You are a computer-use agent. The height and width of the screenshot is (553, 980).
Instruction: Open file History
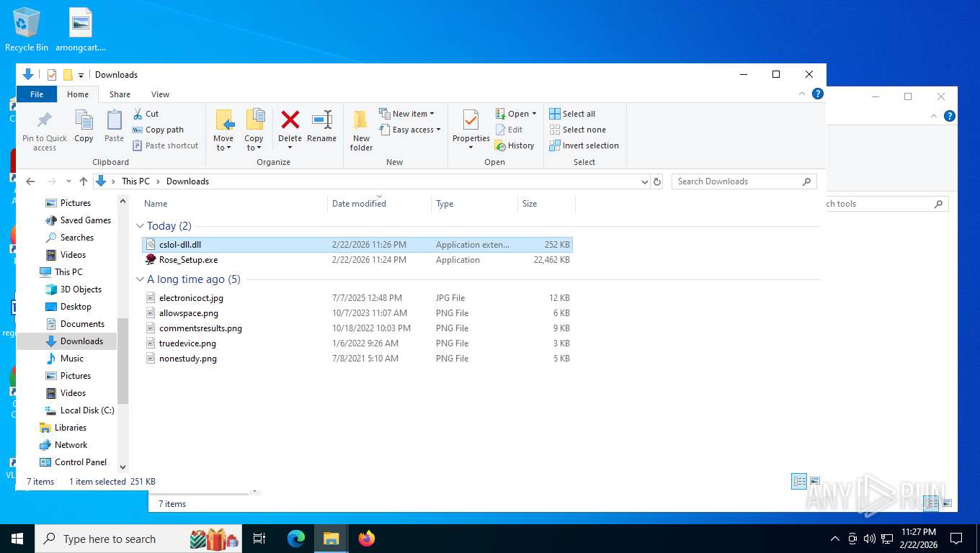coord(514,145)
